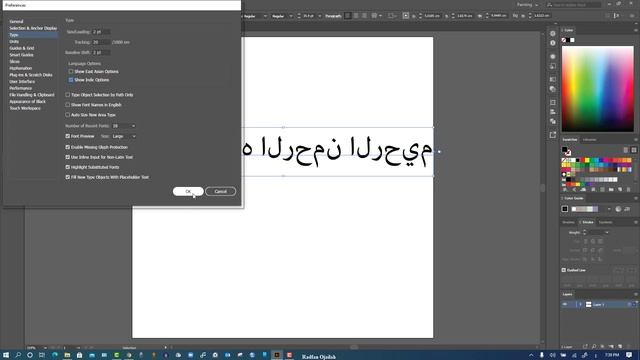Viewport: 640px width, 360px height.
Task: Open Selection & Anchor Display preferences
Action: point(33,28)
